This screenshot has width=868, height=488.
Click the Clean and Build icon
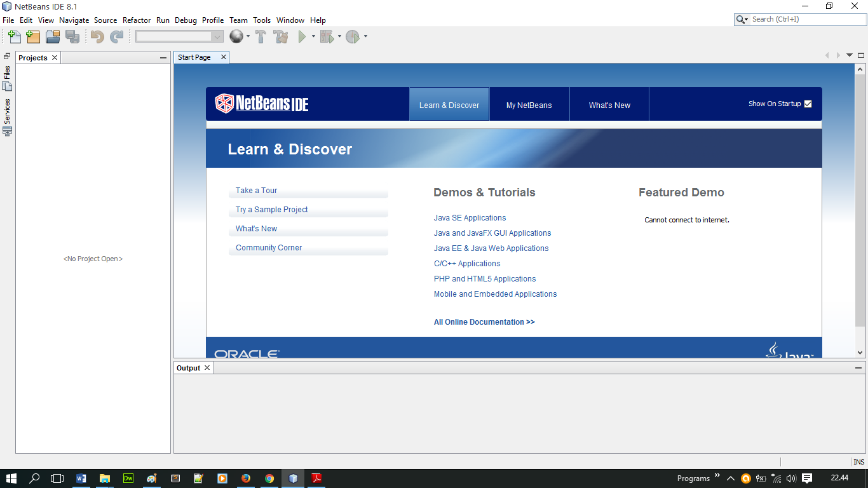[x=281, y=36]
